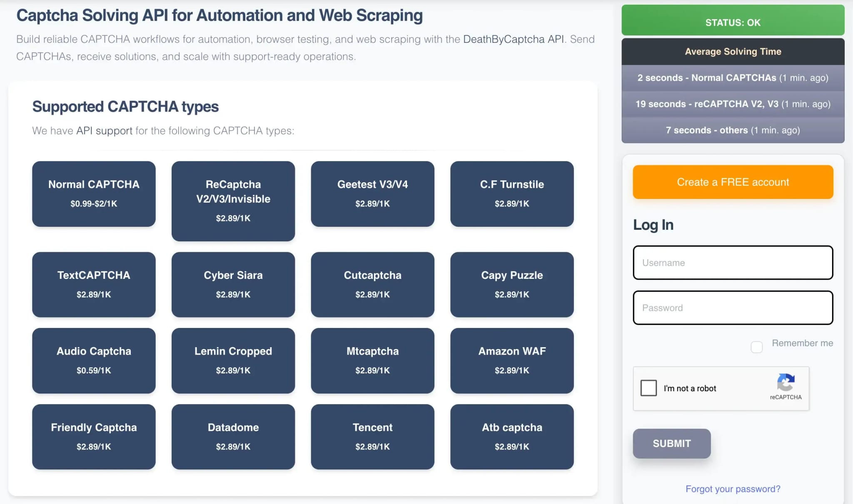Select the Cyber Siara card
Viewport: 853px width, 504px height.
(x=233, y=285)
